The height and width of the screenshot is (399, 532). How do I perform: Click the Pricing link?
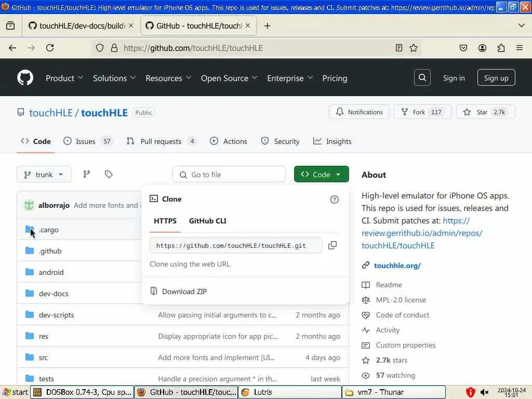[335, 78]
